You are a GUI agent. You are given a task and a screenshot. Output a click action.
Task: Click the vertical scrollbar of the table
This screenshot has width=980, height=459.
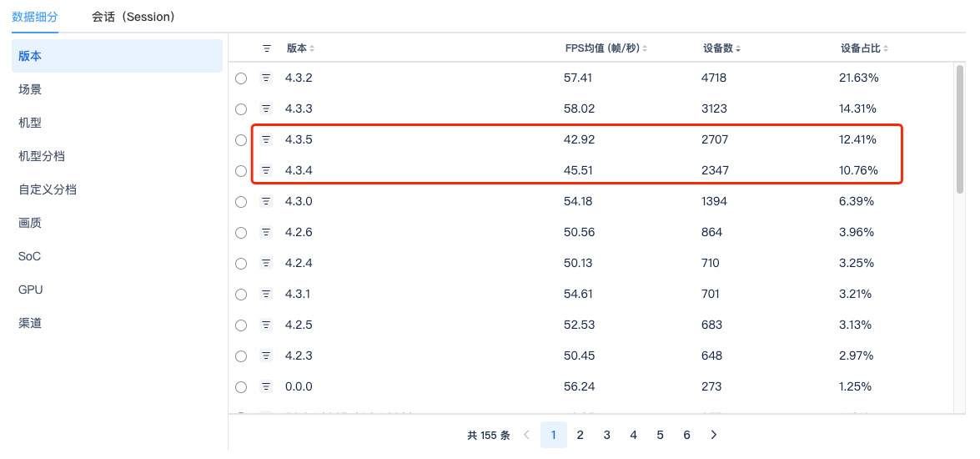959,129
